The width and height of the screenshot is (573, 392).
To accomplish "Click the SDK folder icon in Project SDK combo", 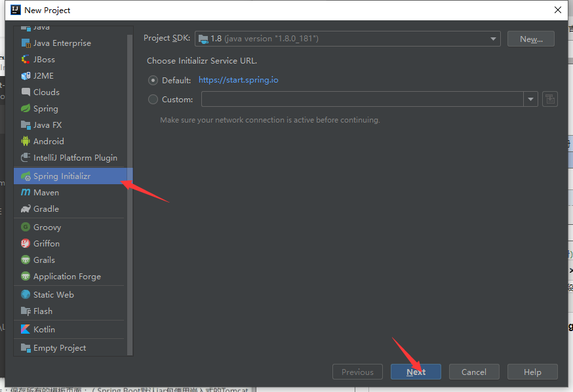I will click(203, 39).
